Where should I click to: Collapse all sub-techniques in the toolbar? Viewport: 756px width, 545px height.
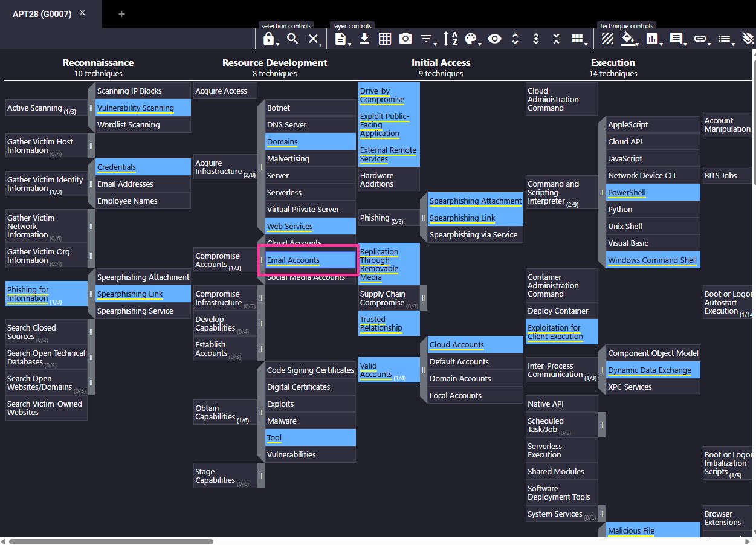(557, 39)
